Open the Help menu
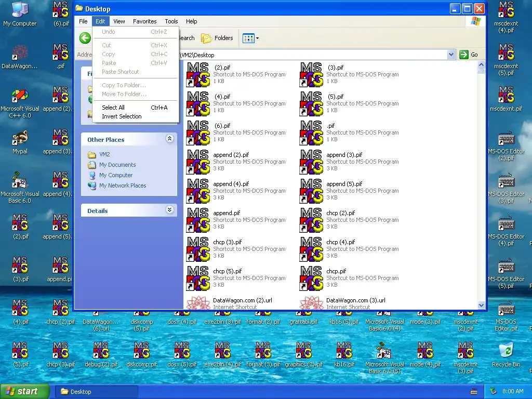This screenshot has height=399, width=532. click(x=191, y=21)
